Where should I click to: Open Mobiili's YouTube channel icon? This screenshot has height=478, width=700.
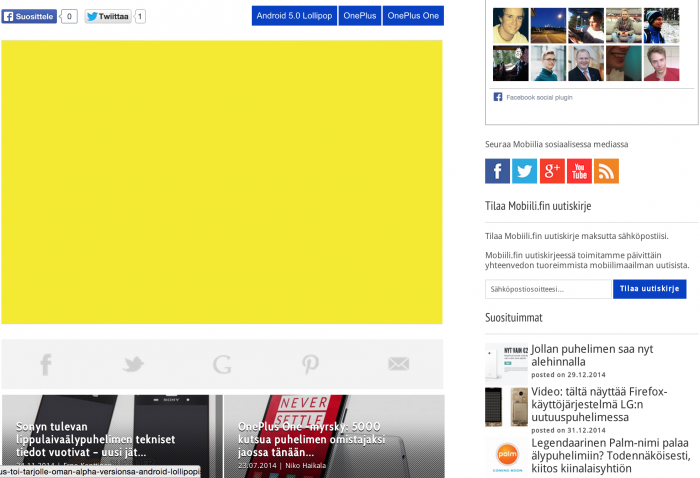pos(579,171)
